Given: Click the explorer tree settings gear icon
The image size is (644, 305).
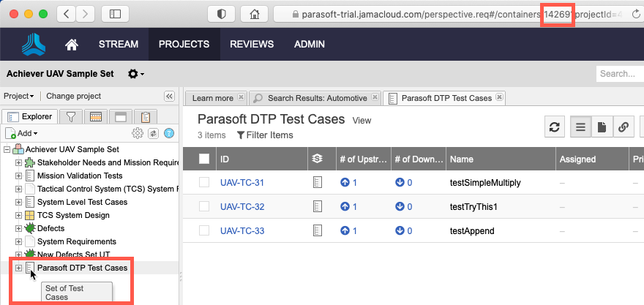Looking at the screenshot, I should coord(137,133).
